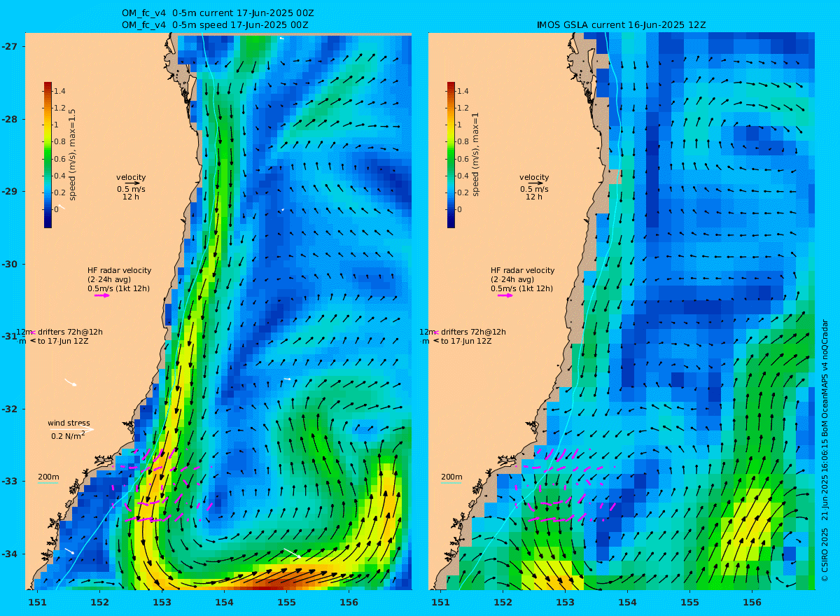Click the '156' longitude label under left map
The height and width of the screenshot is (616, 840).
[x=349, y=602]
